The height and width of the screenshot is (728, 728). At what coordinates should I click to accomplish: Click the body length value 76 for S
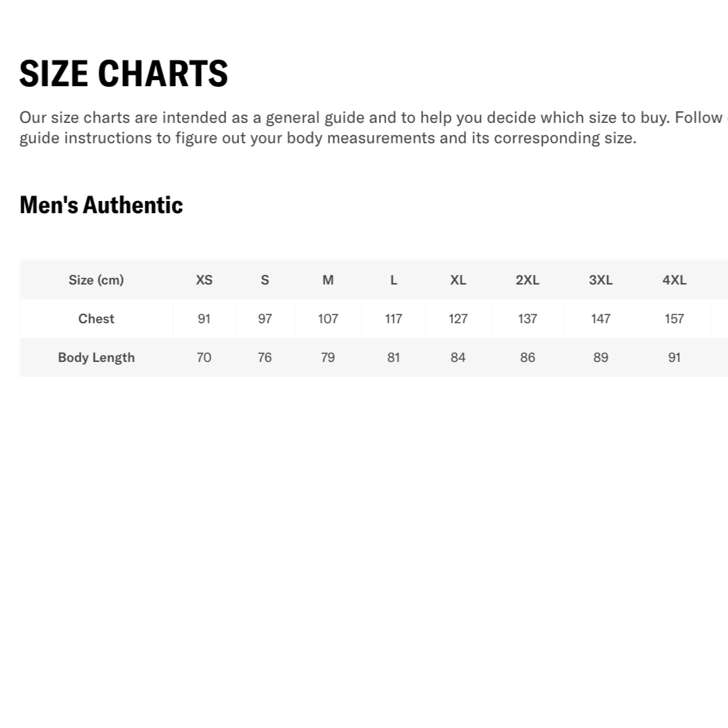[x=265, y=357]
